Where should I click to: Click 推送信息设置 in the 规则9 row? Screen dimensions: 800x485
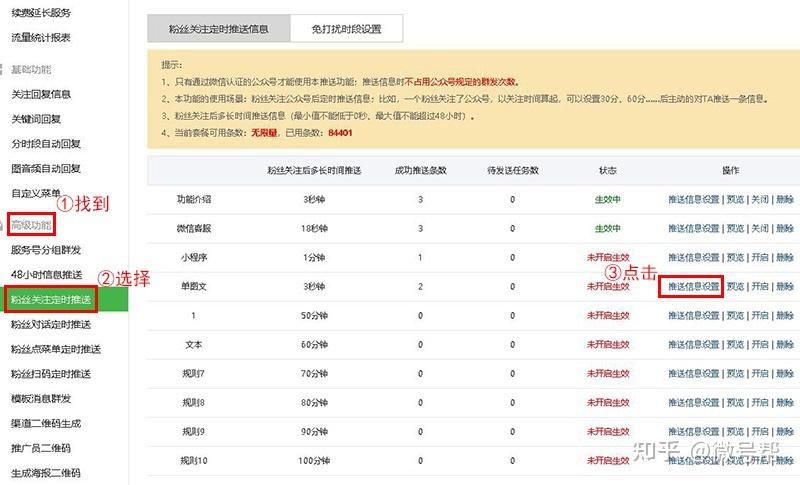pos(694,432)
